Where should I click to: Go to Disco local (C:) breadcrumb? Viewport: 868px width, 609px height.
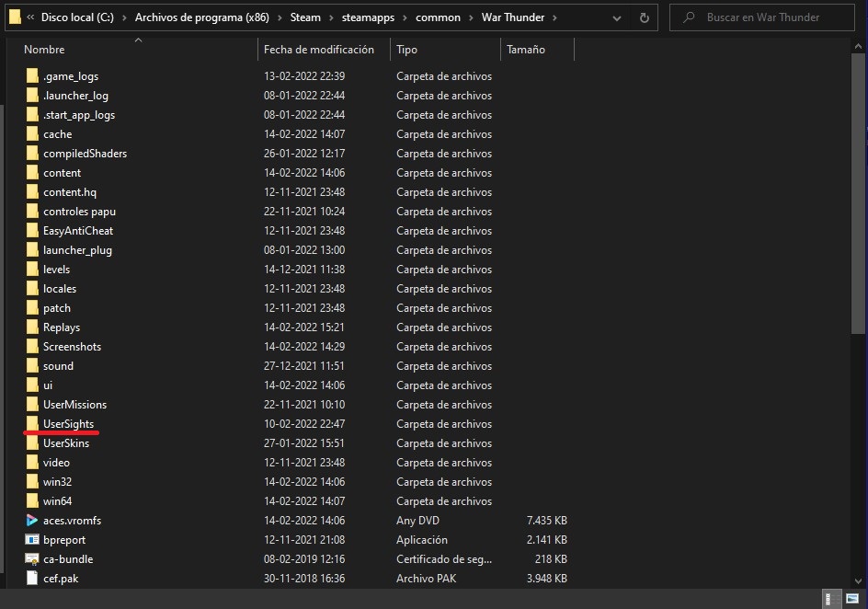pos(77,17)
